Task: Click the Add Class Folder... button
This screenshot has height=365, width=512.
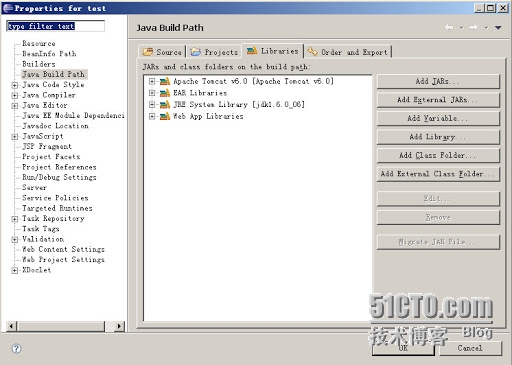Action: (438, 155)
